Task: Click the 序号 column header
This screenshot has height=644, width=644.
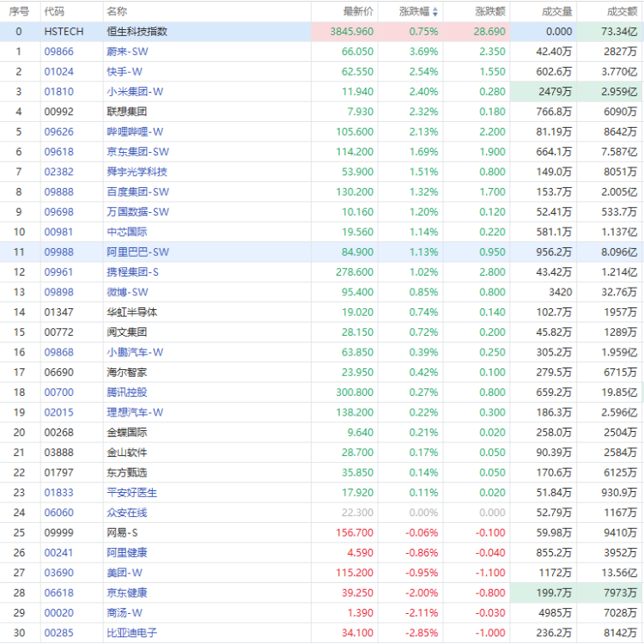Action: [19, 11]
